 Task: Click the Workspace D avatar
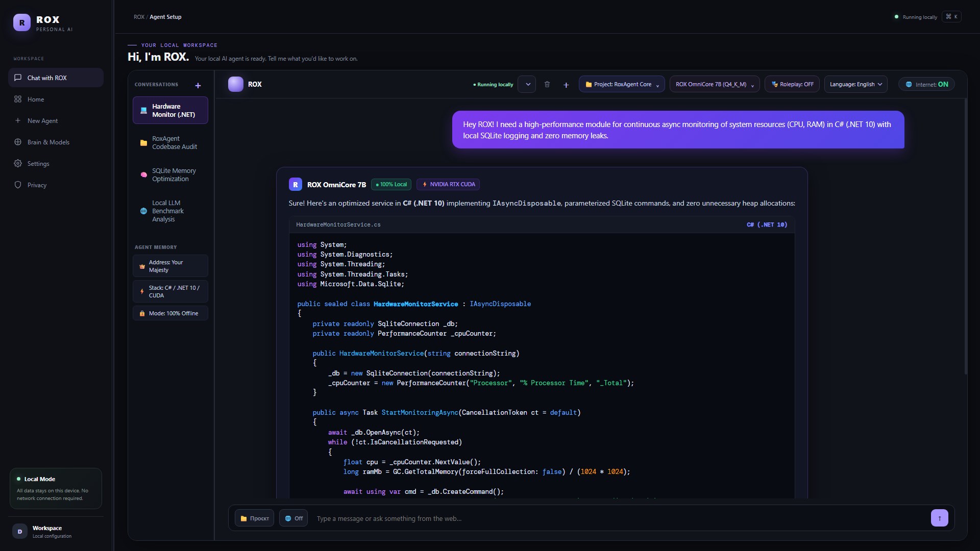tap(19, 531)
